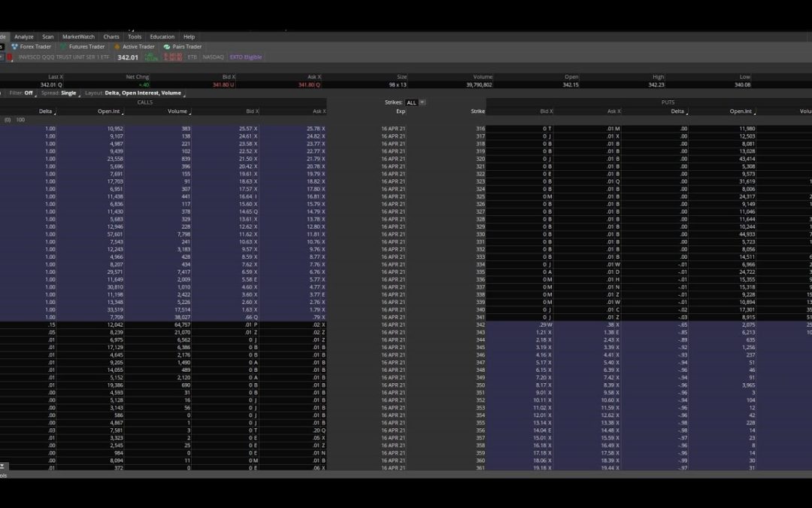Click the red symbol marker icon
The image size is (812, 508).
point(10,57)
